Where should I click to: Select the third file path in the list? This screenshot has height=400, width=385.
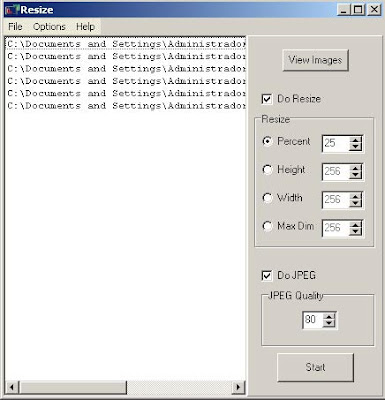(126, 69)
